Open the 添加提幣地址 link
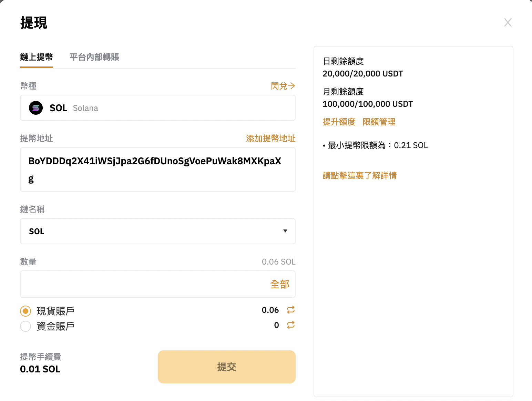This screenshot has height=401, width=532. 270,138
